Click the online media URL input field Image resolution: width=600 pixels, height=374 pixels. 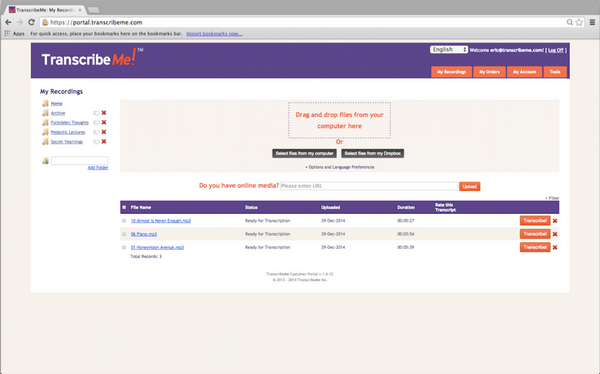pos(369,186)
